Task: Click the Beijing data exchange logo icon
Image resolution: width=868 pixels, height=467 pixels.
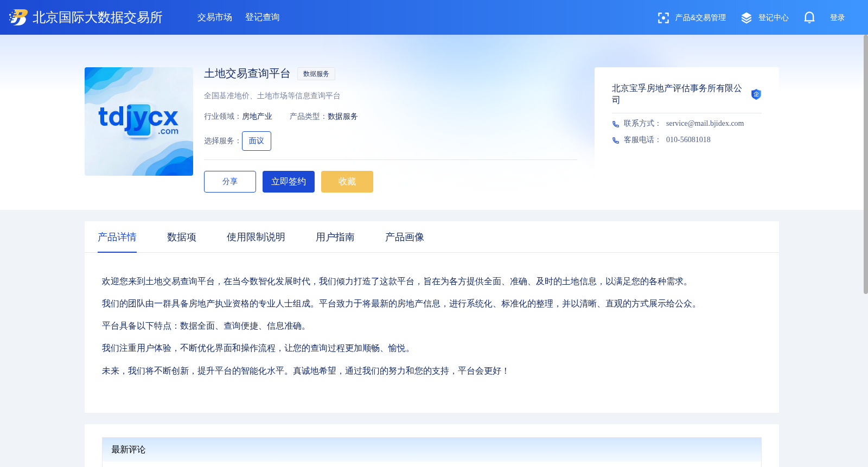Action: [x=18, y=17]
